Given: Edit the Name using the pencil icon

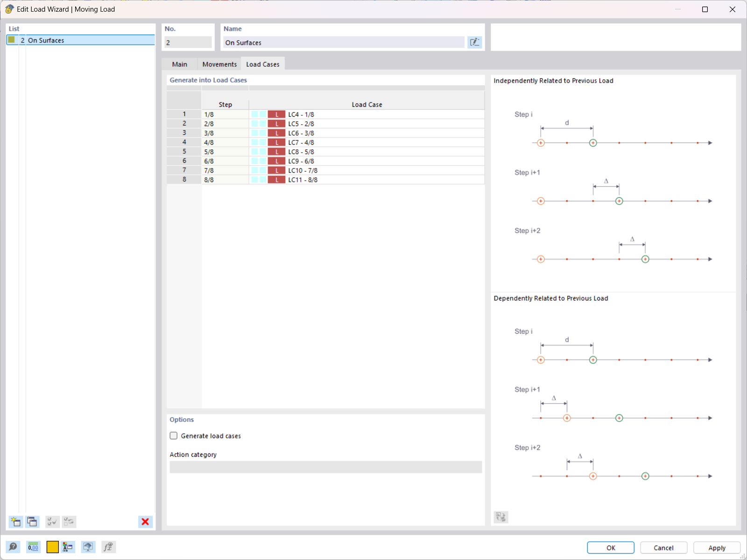Looking at the screenshot, I should click(x=474, y=42).
